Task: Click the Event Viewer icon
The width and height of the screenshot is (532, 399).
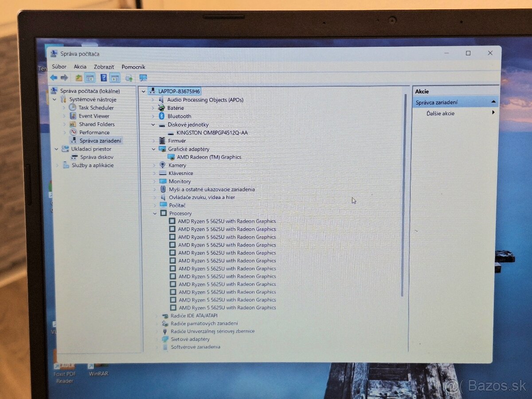Action: [73, 116]
